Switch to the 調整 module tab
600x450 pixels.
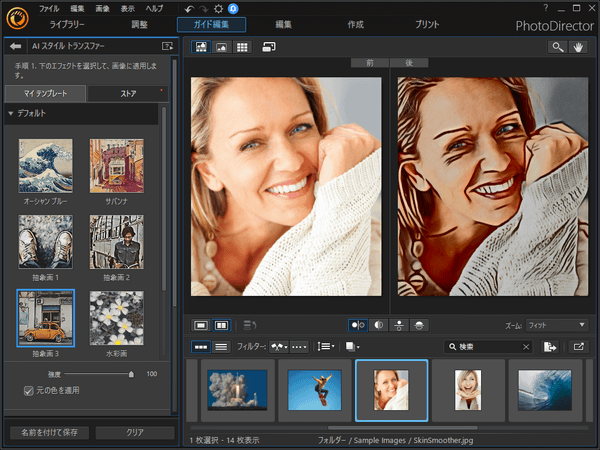[x=139, y=24]
